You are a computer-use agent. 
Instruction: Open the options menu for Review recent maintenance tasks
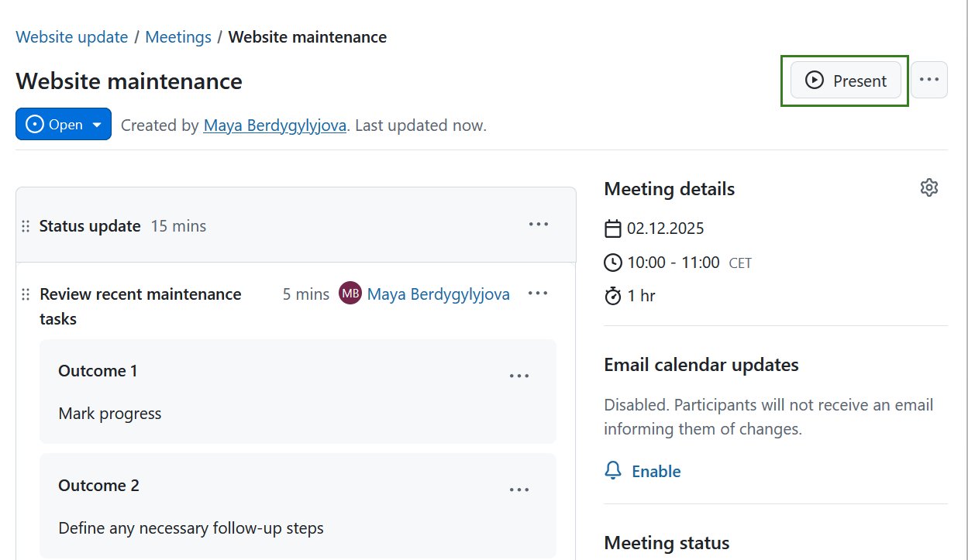pyautogui.click(x=538, y=294)
